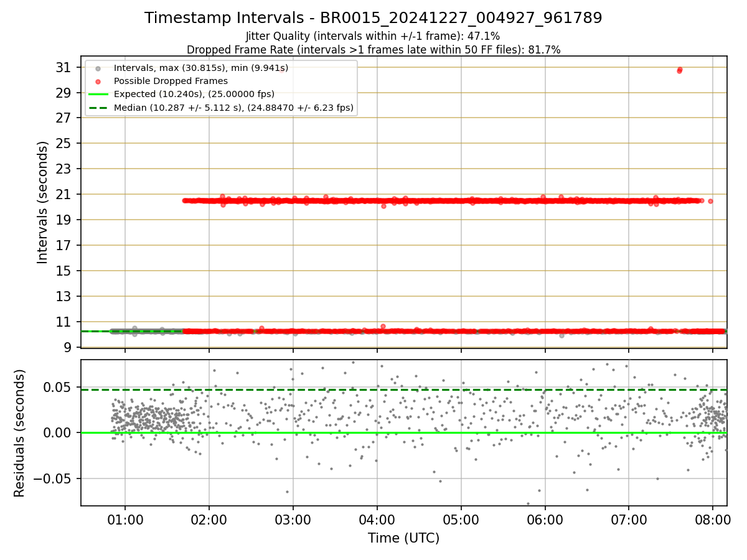The height and width of the screenshot is (560, 747).
Task: Click the x-axis tick label '03:00'
Action: (x=293, y=520)
